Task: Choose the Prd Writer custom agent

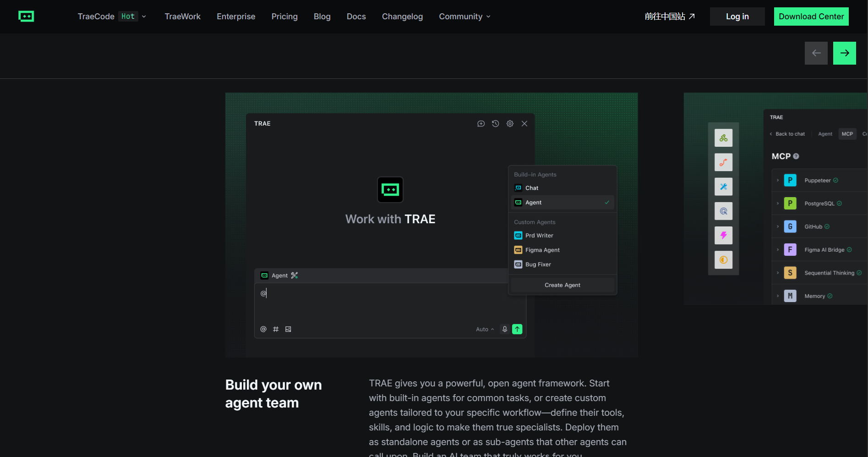Action: 562,236
